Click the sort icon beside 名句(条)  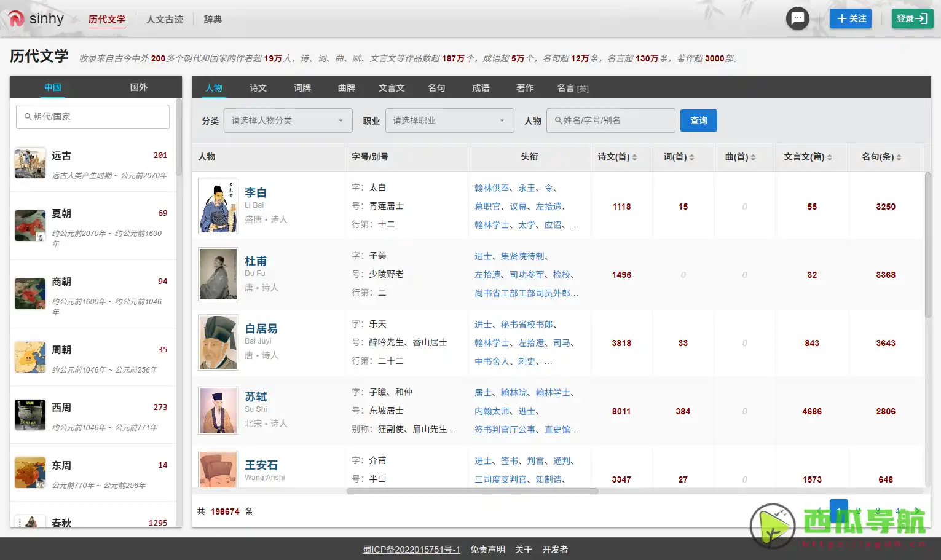(x=899, y=157)
